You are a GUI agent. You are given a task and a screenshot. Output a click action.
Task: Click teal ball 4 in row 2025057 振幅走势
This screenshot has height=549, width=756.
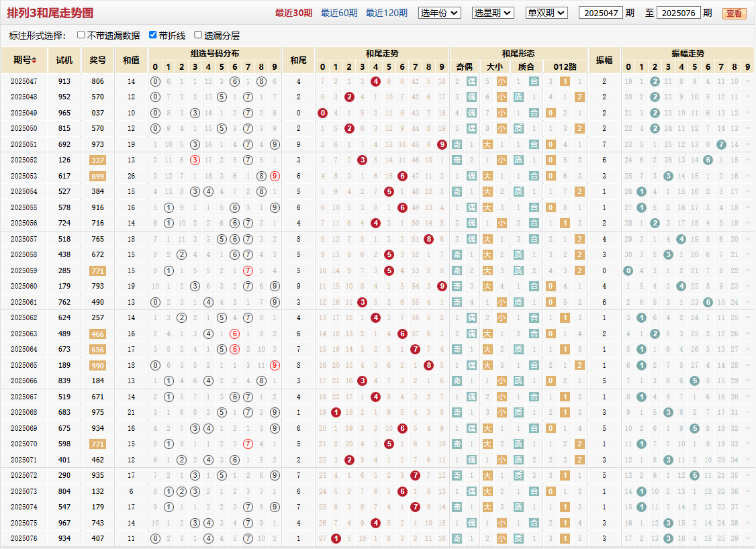point(681,239)
